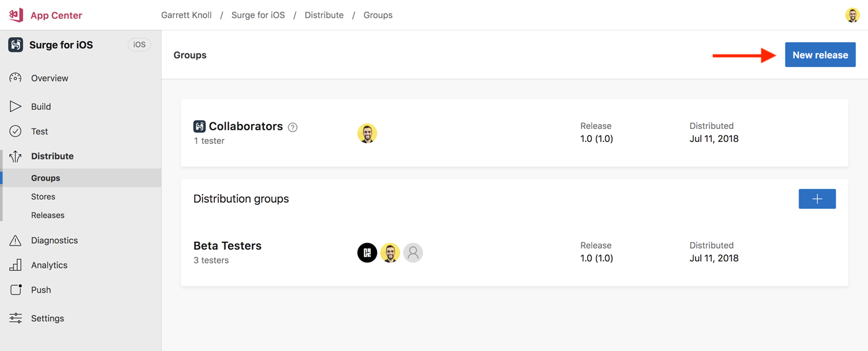Viewport: 868px width, 351px height.
Task: Click the Build play icon
Action: point(15,107)
